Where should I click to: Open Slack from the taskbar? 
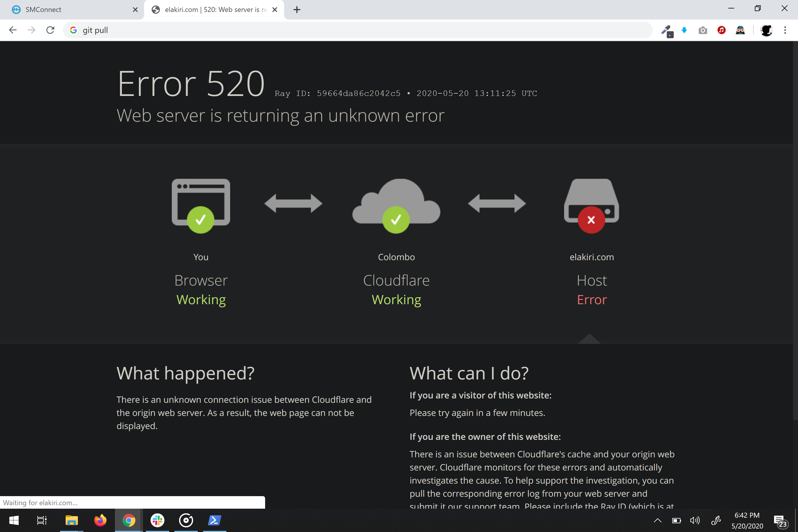coord(157,520)
